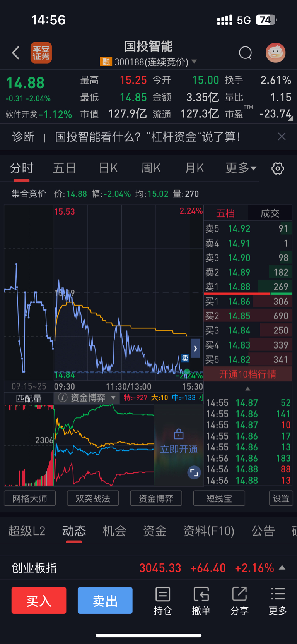Switch to 动态 tab
The height and width of the screenshot is (644, 297).
coord(74,531)
